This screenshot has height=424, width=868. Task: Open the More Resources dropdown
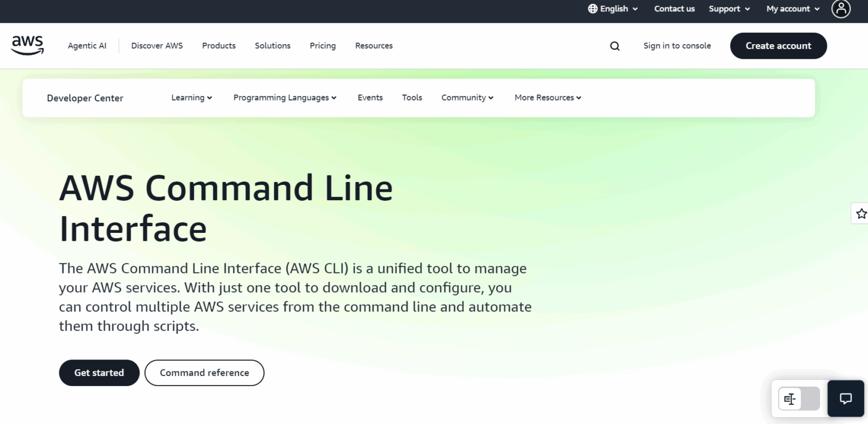point(546,97)
